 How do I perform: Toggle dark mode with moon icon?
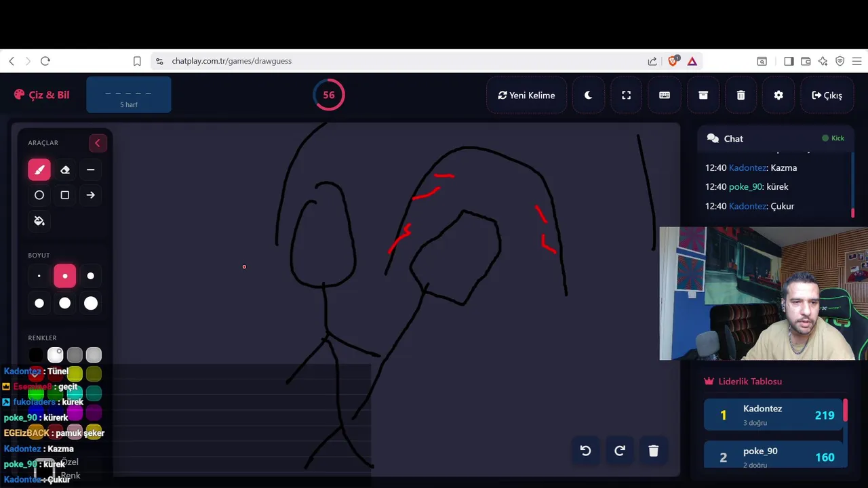coord(588,96)
